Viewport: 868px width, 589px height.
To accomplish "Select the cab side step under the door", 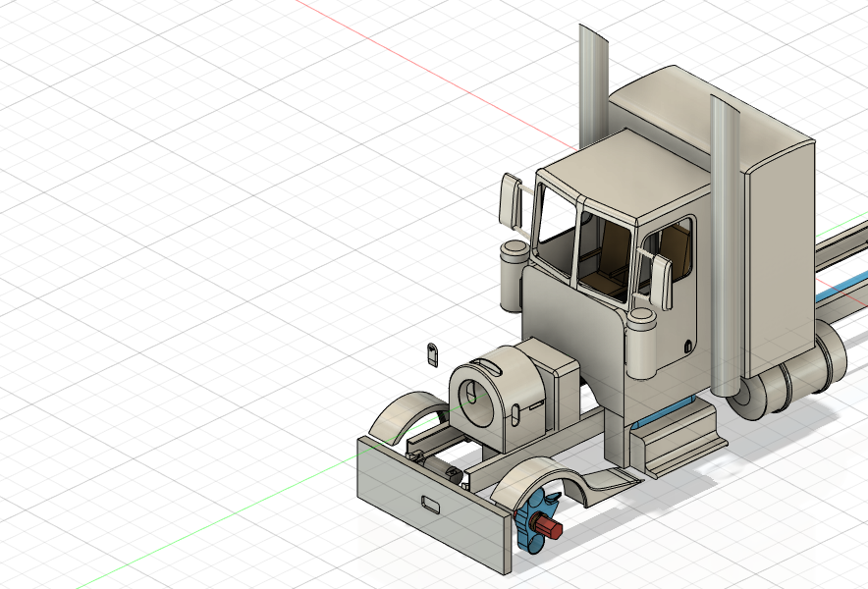I will [678, 437].
